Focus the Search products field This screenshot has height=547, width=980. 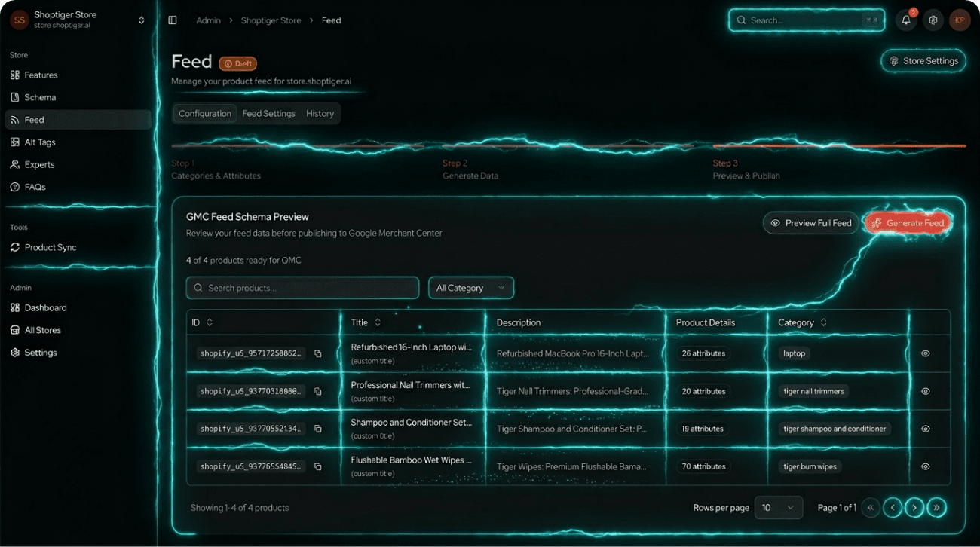pyautogui.click(x=302, y=288)
